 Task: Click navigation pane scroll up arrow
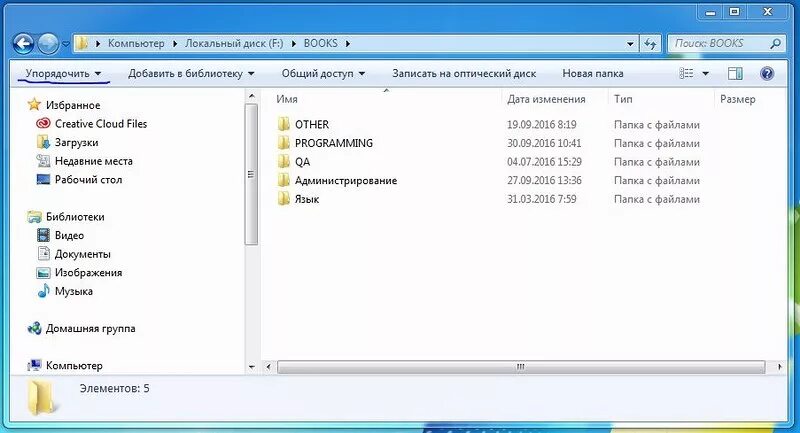click(252, 96)
